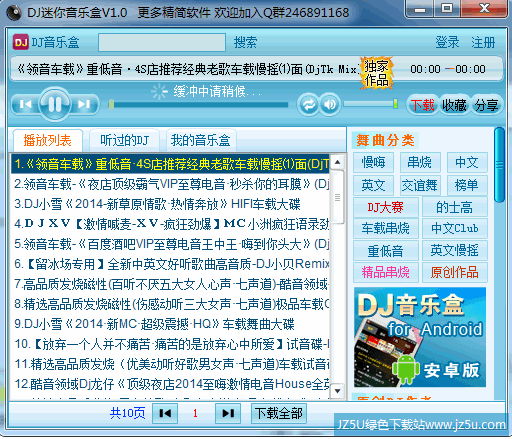The height and width of the screenshot is (439, 512).
Task: Go to the next page of the playlist
Action: tap(228, 413)
